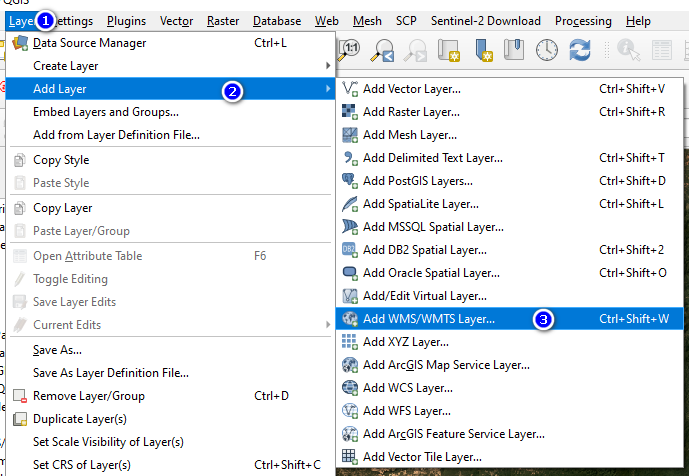Choose Add/Edit Virtual Layer... entry
Image resolution: width=689 pixels, height=476 pixels.
pos(510,296)
